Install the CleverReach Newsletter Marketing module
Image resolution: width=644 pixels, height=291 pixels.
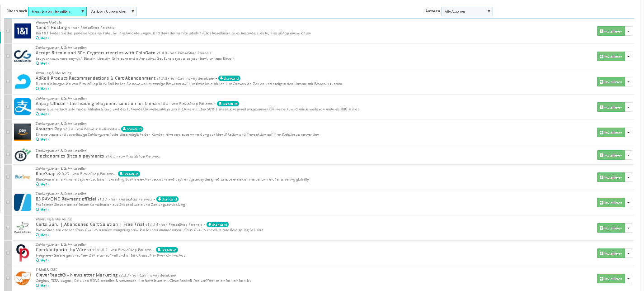pyautogui.click(x=611, y=279)
